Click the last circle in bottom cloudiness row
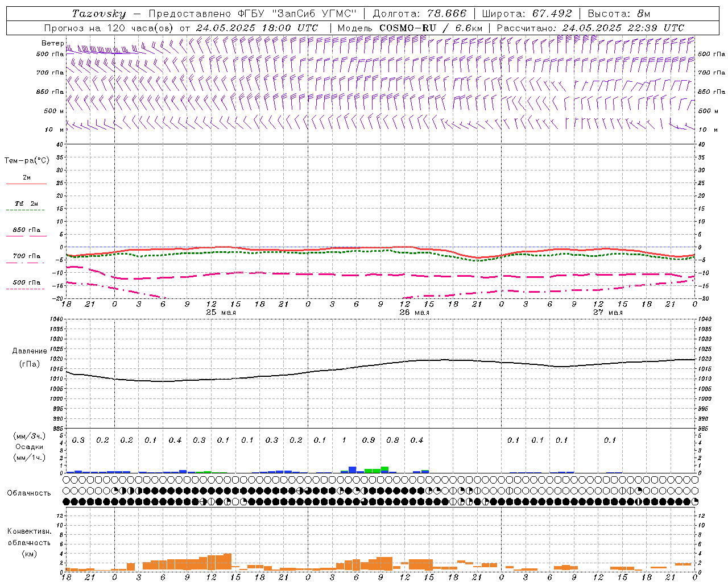Image resolution: width=728 pixels, height=582 pixels. point(694,501)
